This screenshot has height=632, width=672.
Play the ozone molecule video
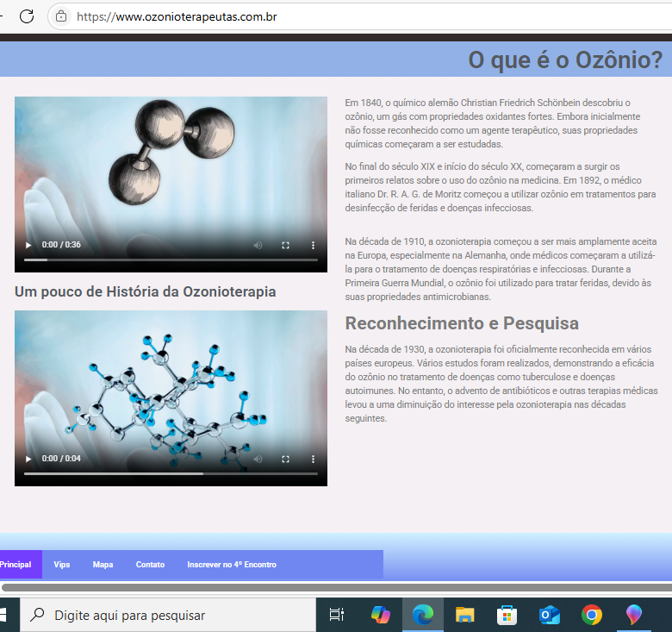pos(28,245)
